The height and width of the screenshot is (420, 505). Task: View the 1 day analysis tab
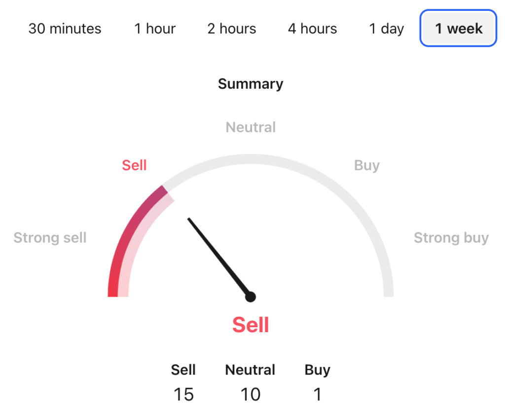click(387, 29)
